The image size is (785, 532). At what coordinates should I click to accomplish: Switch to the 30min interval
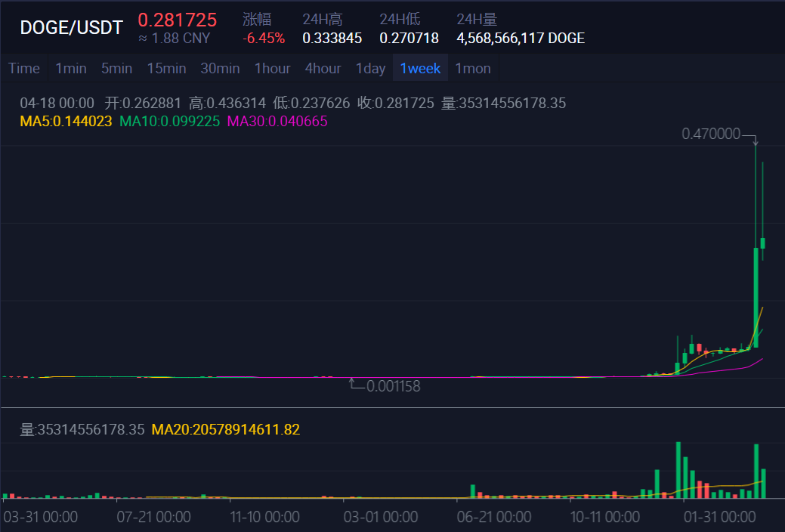click(221, 68)
